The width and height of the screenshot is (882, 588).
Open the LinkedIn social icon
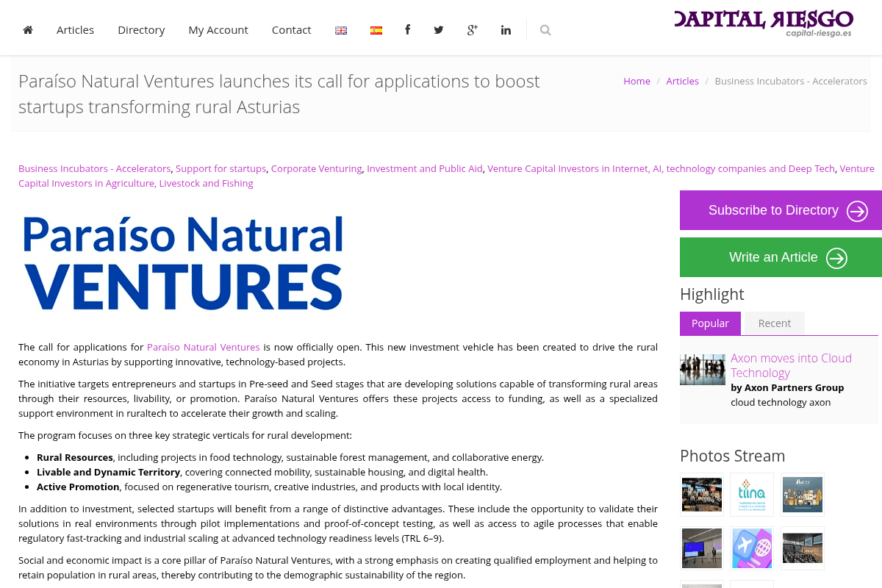point(506,29)
